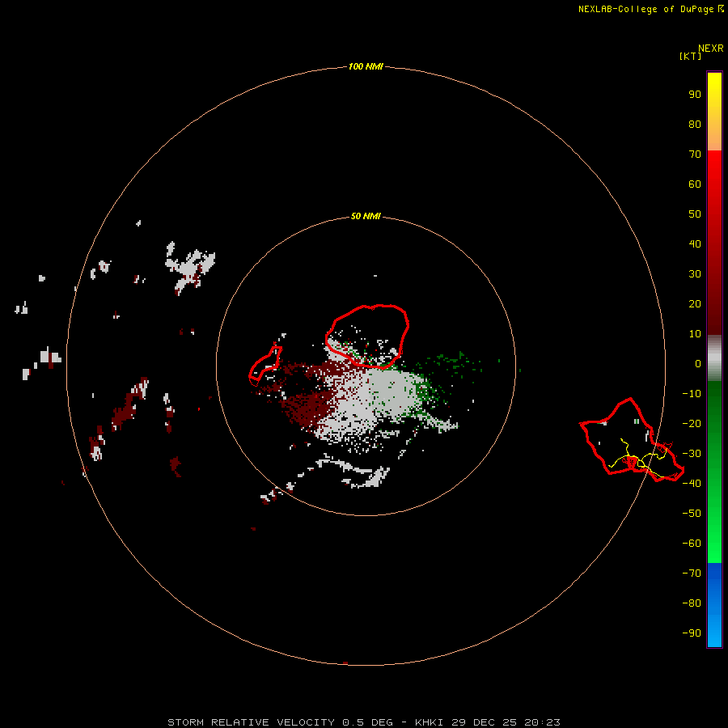Click the 0 value on the color scale

pyautogui.click(x=698, y=363)
